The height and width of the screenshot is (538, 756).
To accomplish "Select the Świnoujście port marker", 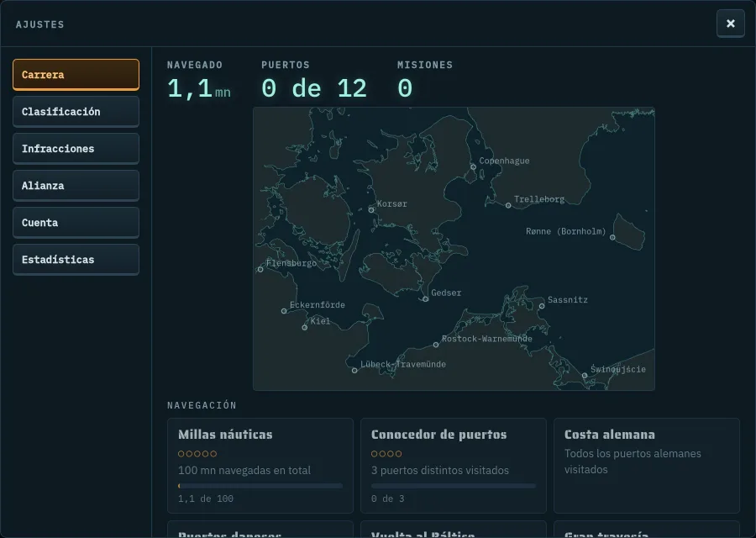I will pyautogui.click(x=585, y=376).
